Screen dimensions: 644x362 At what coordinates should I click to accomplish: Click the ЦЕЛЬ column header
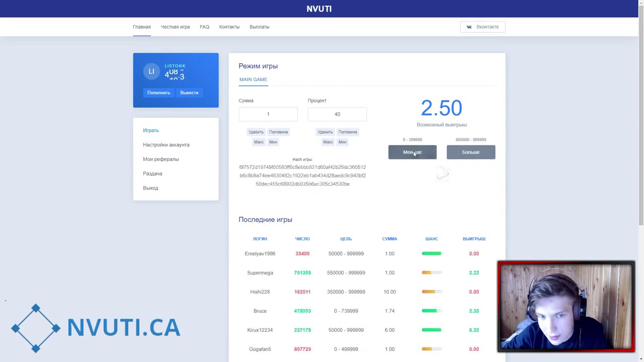click(x=346, y=239)
